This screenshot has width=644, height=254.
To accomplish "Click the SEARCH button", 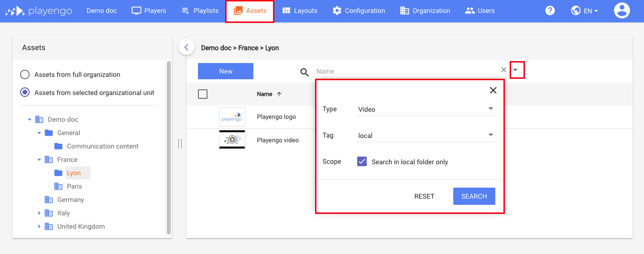I will coord(474,196).
